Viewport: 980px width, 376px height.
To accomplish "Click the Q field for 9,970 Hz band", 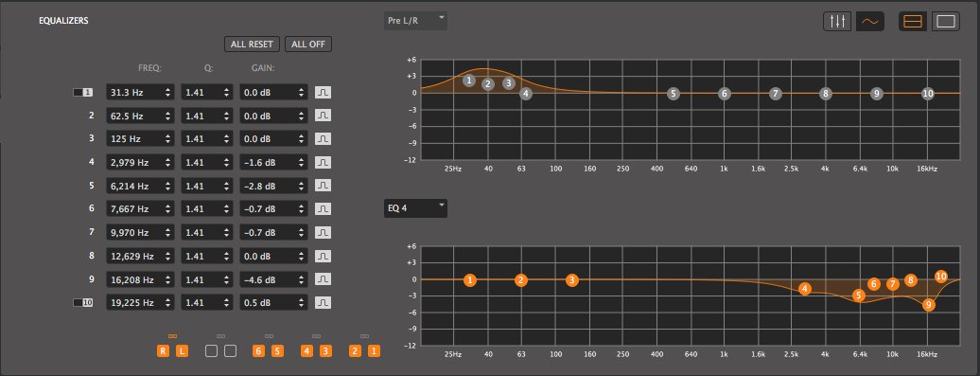I will 207,232.
